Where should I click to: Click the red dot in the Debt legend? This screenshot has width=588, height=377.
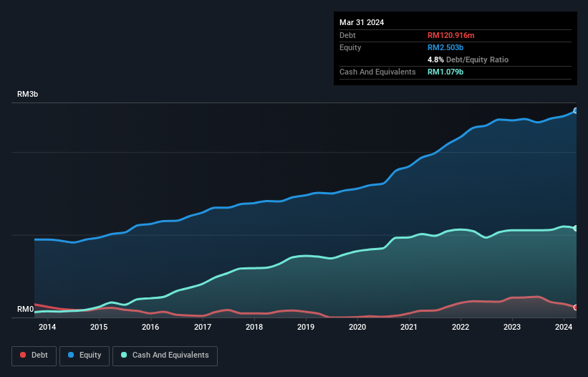click(24, 355)
